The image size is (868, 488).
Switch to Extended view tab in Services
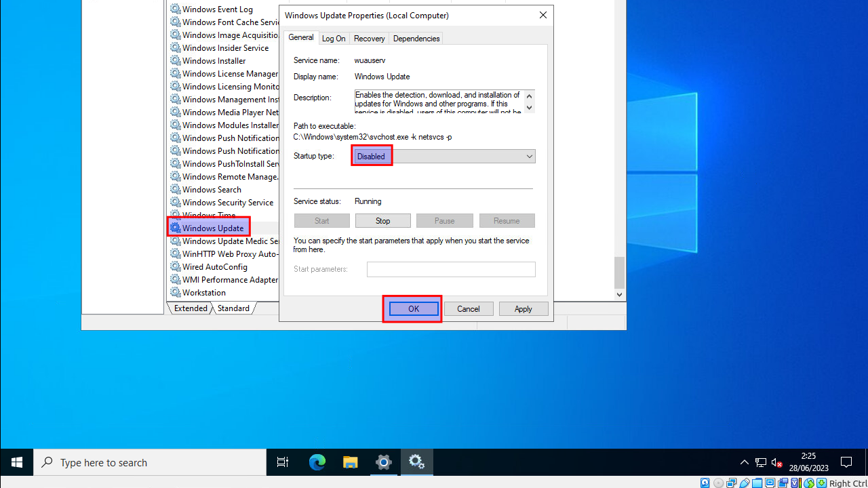[x=191, y=308]
